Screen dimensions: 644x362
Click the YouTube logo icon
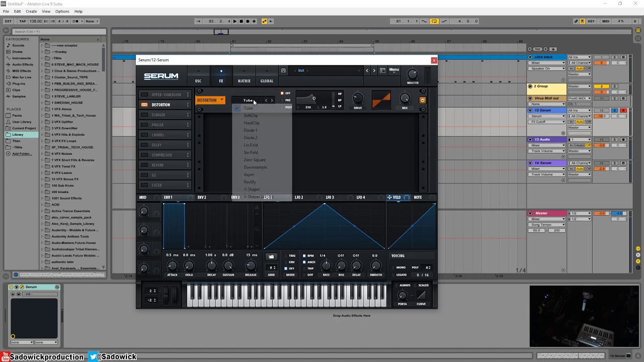(5, 357)
